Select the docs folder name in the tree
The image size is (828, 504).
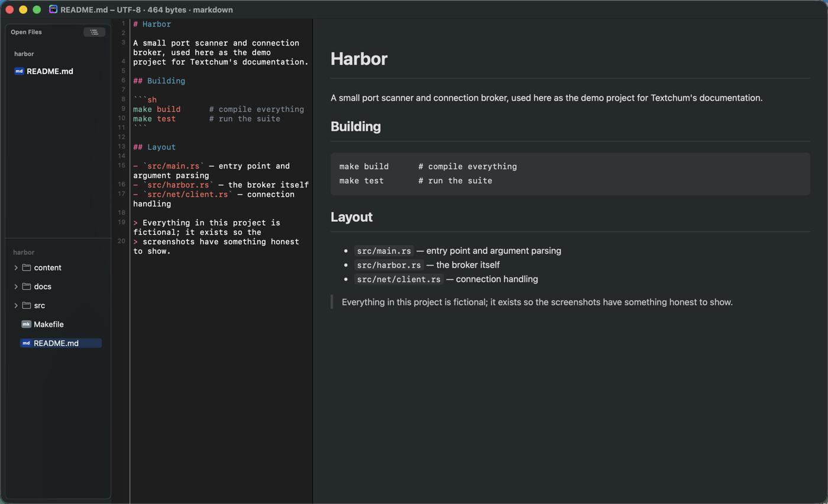(43, 286)
